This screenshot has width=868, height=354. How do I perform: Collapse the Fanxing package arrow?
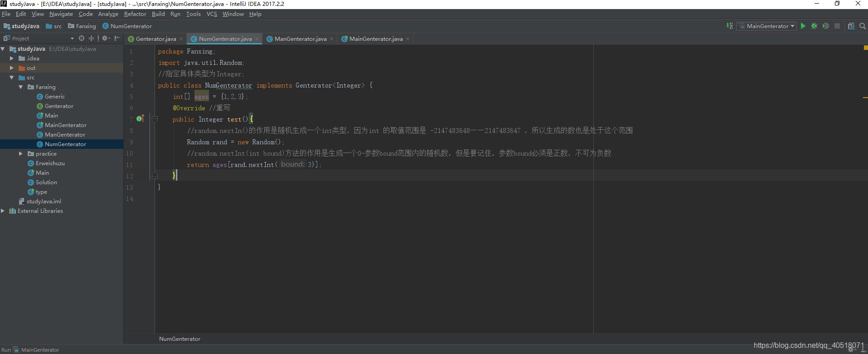(x=21, y=87)
